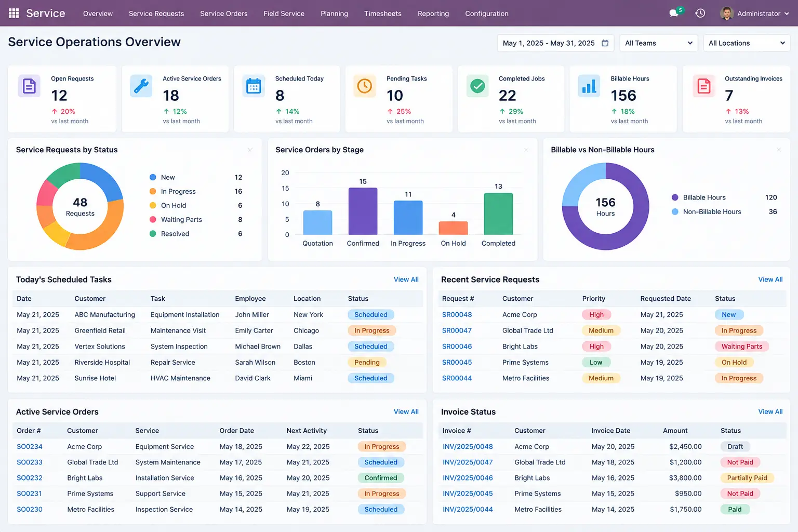
Task: Click the blue New legend dot
Action: click(153, 177)
